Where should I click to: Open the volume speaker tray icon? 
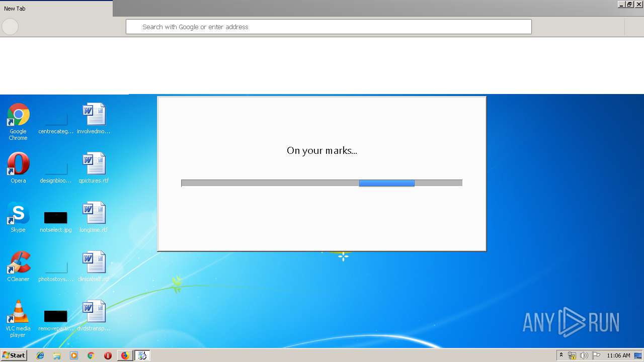pyautogui.click(x=584, y=355)
